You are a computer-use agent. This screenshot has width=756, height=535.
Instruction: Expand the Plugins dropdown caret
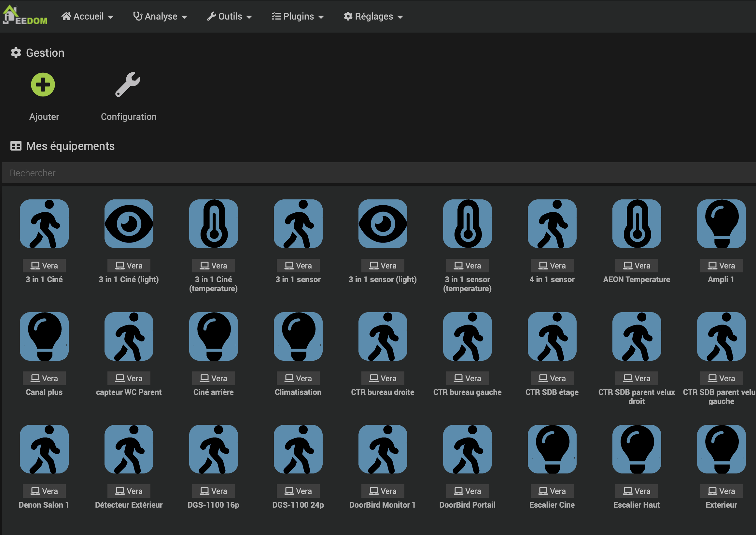click(x=321, y=17)
